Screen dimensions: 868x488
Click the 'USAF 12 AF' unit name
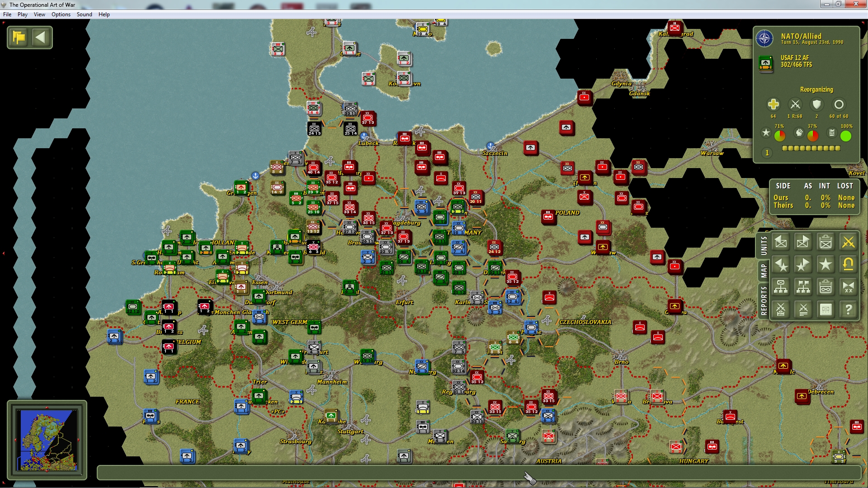point(795,58)
